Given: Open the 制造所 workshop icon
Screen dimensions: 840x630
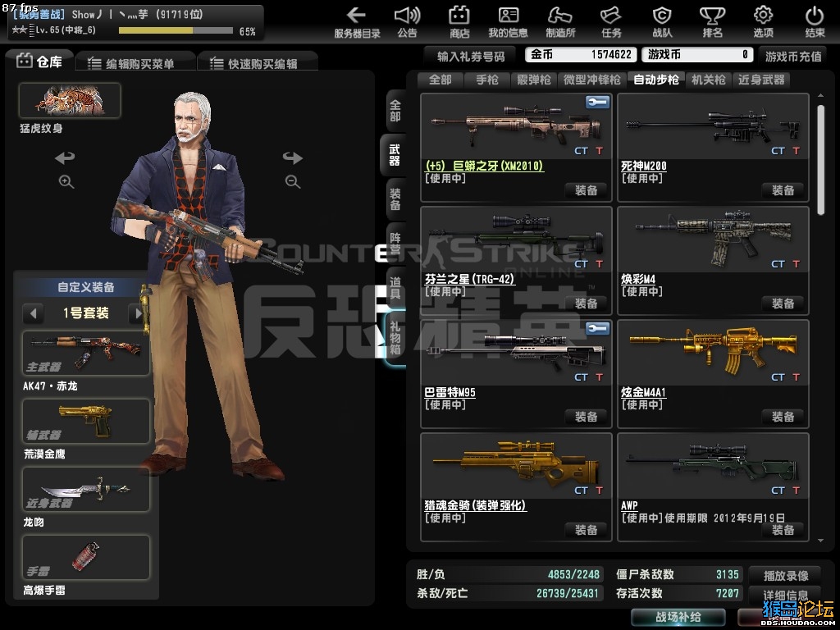Looking at the screenshot, I should tap(560, 15).
